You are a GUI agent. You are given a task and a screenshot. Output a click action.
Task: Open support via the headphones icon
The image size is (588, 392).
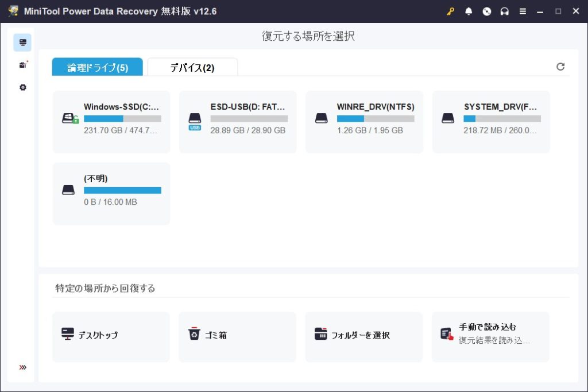[504, 11]
